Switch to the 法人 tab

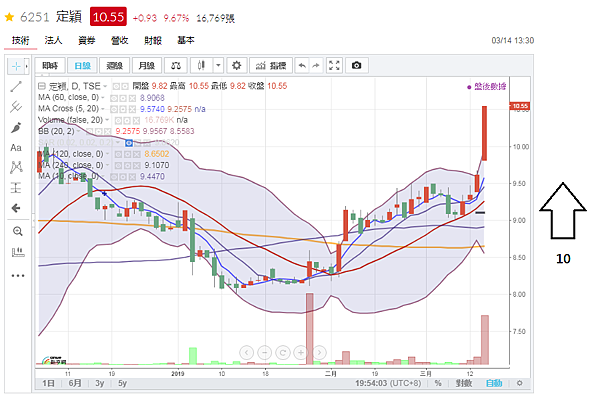coord(53,41)
